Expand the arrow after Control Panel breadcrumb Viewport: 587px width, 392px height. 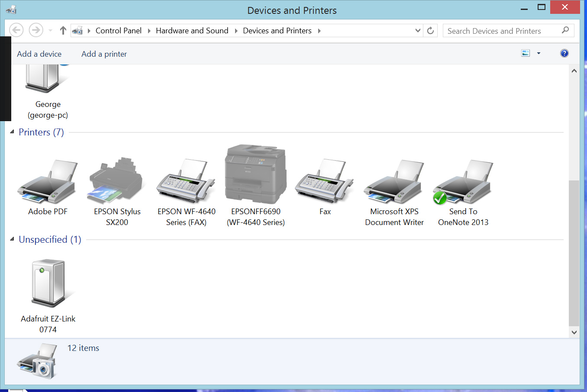(149, 31)
